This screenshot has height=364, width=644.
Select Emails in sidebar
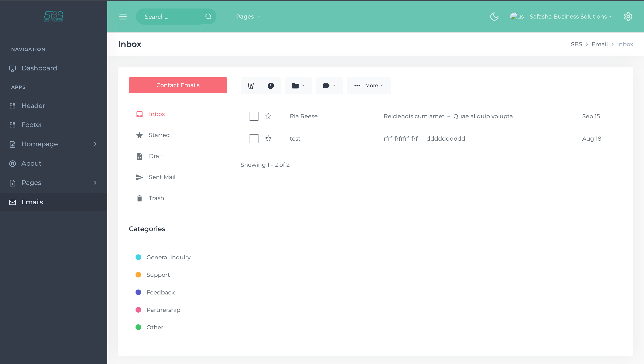pyautogui.click(x=53, y=202)
